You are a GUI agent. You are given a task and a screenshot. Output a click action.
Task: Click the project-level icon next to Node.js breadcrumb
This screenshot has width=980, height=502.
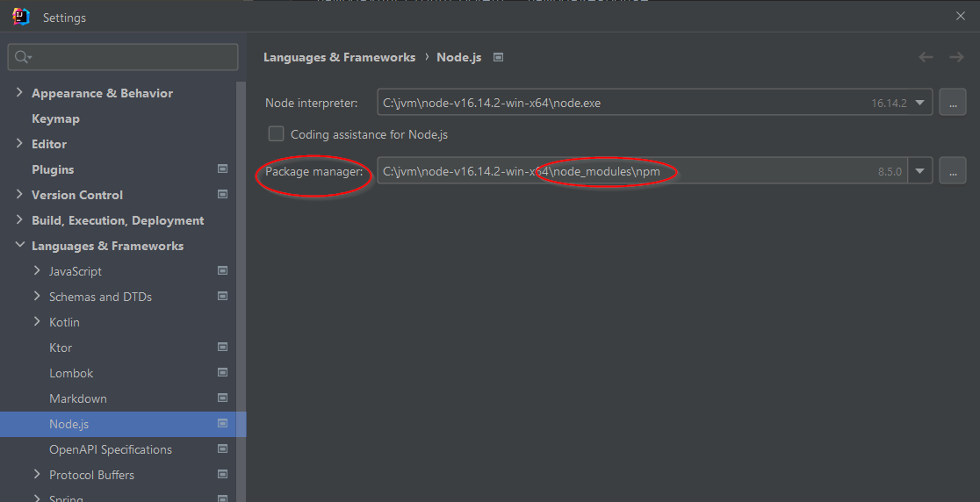point(498,57)
